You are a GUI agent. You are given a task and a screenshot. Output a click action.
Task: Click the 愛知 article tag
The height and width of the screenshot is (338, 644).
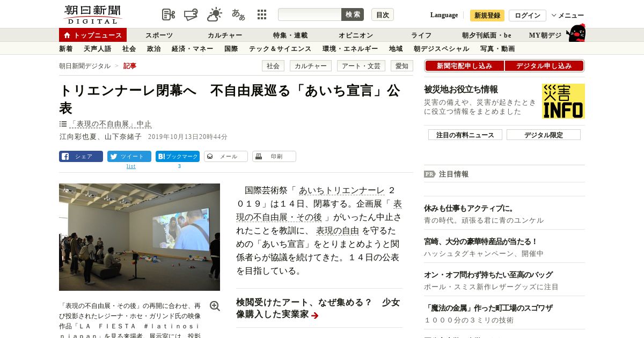pyautogui.click(x=402, y=66)
